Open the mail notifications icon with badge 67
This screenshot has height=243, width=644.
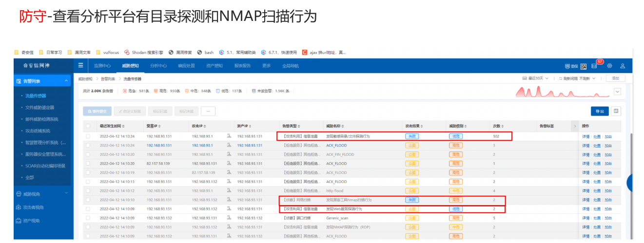(594, 66)
